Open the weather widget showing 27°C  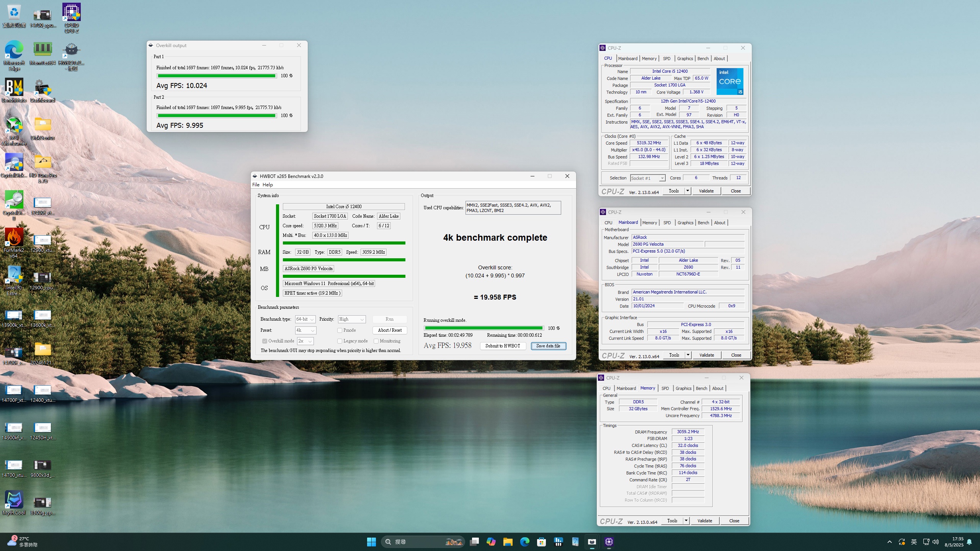tap(23, 542)
